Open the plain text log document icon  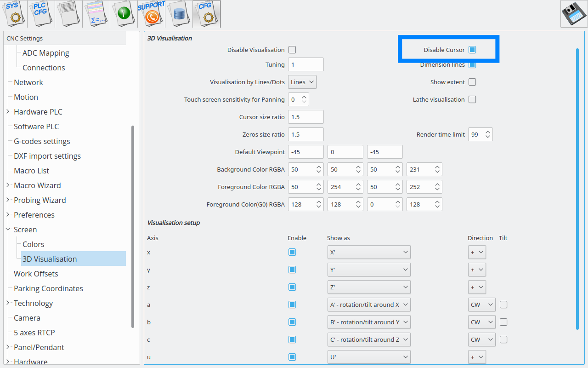pos(68,14)
